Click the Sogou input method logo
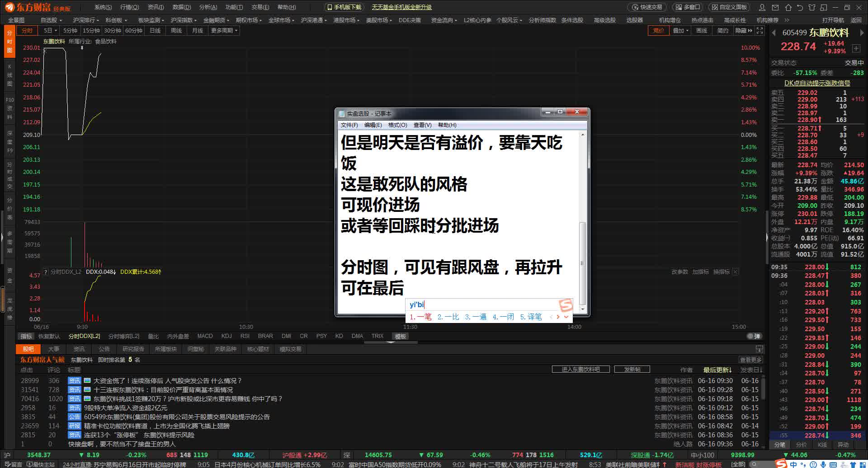 coord(781,464)
